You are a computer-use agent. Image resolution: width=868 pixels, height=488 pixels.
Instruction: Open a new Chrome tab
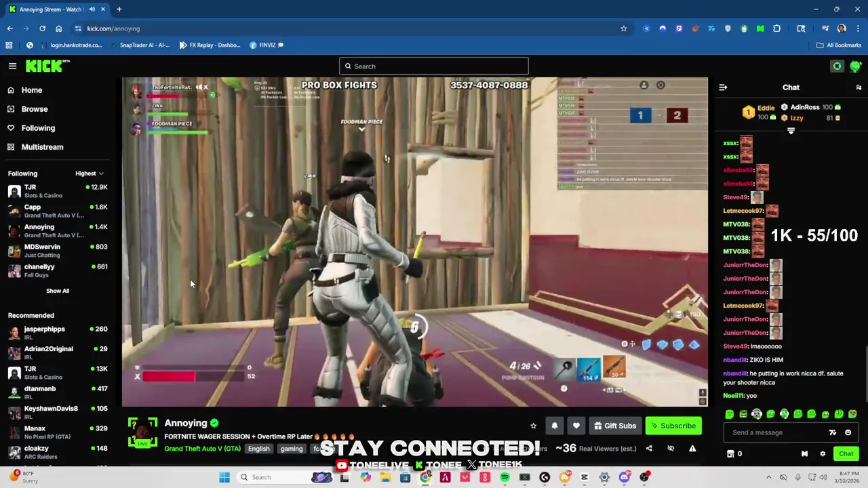point(119,9)
